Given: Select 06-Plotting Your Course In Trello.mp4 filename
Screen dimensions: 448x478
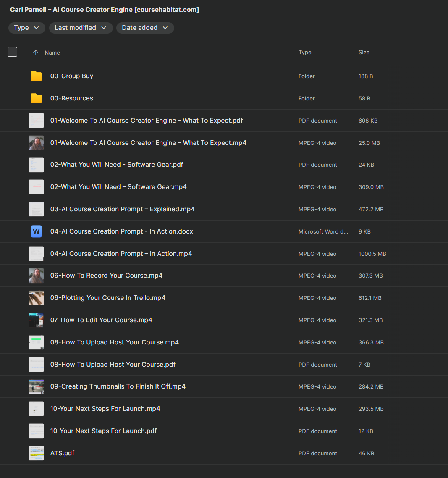Looking at the screenshot, I should pyautogui.click(x=108, y=298).
